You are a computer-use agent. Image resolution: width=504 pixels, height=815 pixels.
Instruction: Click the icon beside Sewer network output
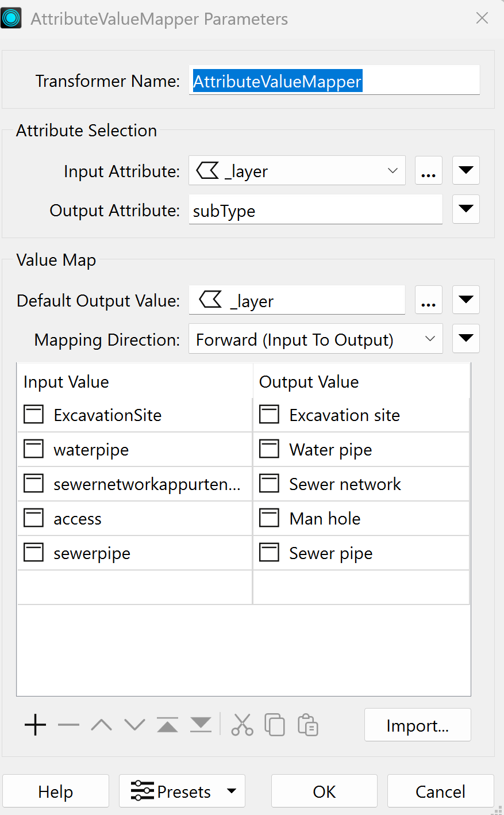tap(270, 483)
